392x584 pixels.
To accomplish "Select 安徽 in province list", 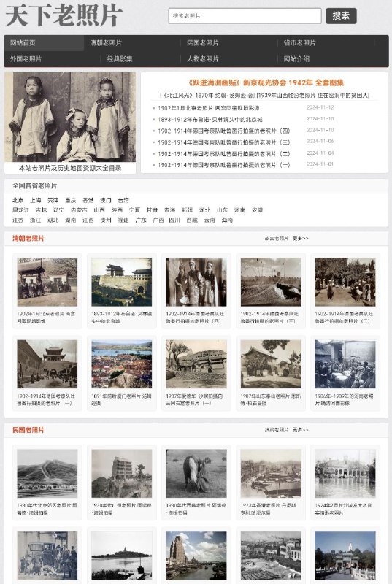I will (x=257, y=210).
